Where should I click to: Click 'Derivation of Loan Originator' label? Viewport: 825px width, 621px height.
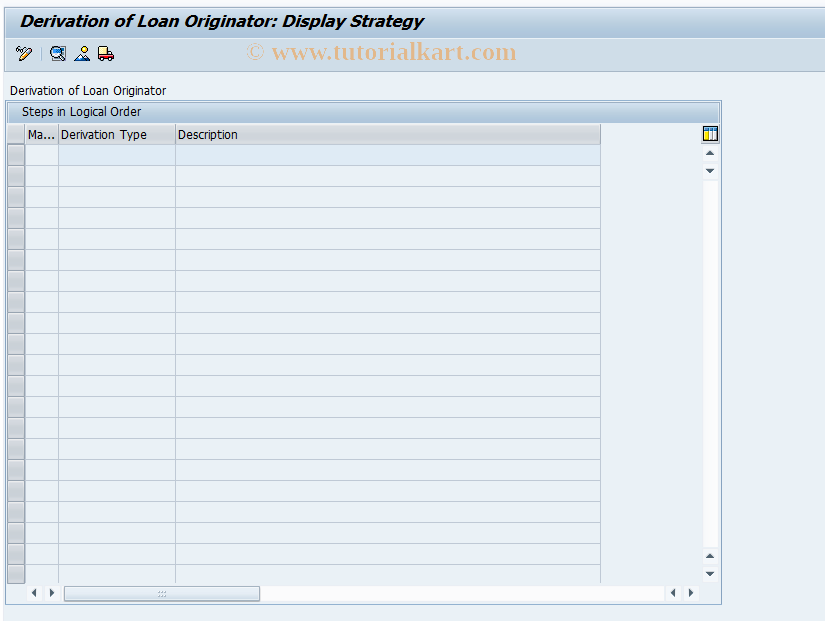pyautogui.click(x=88, y=91)
